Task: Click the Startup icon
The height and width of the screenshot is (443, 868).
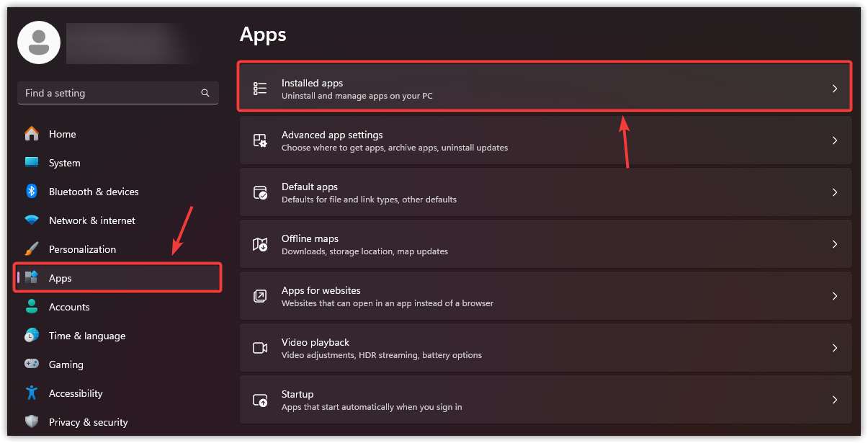Action: 260,400
